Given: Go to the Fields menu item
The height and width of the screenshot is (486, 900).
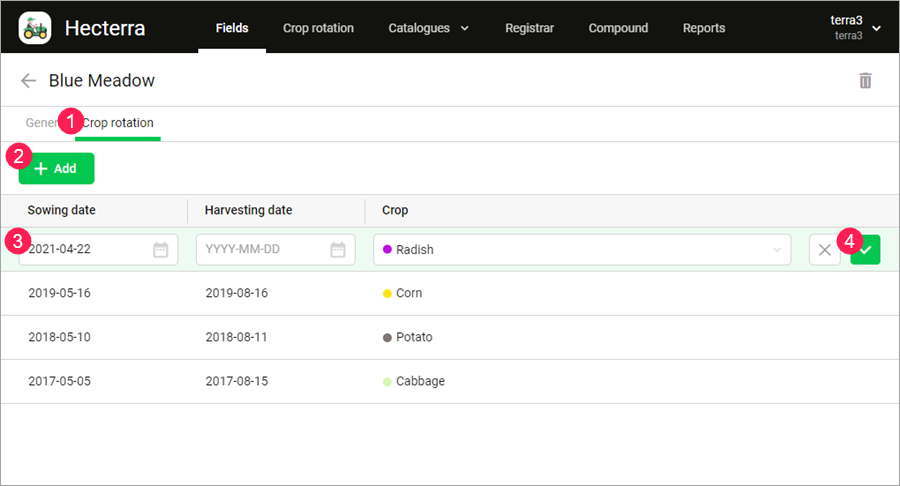Looking at the screenshot, I should pos(232,28).
